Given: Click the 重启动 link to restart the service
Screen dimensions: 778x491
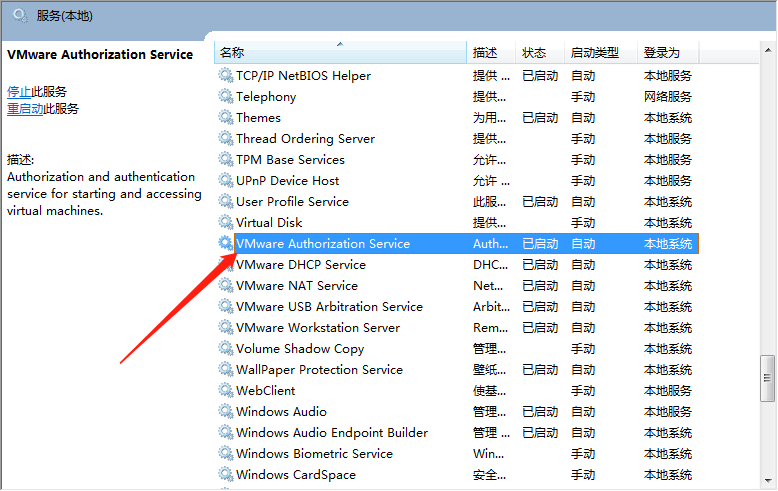Looking at the screenshot, I should click(25, 109).
